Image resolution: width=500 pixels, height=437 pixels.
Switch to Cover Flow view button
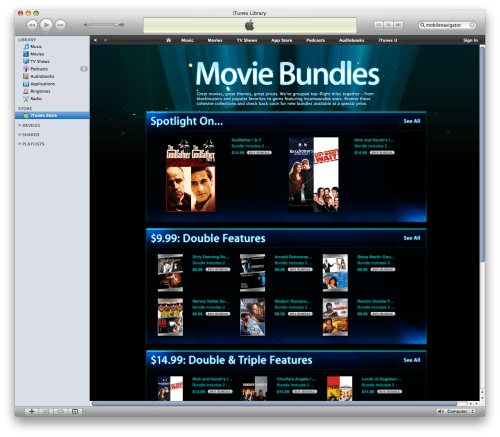coord(398,25)
